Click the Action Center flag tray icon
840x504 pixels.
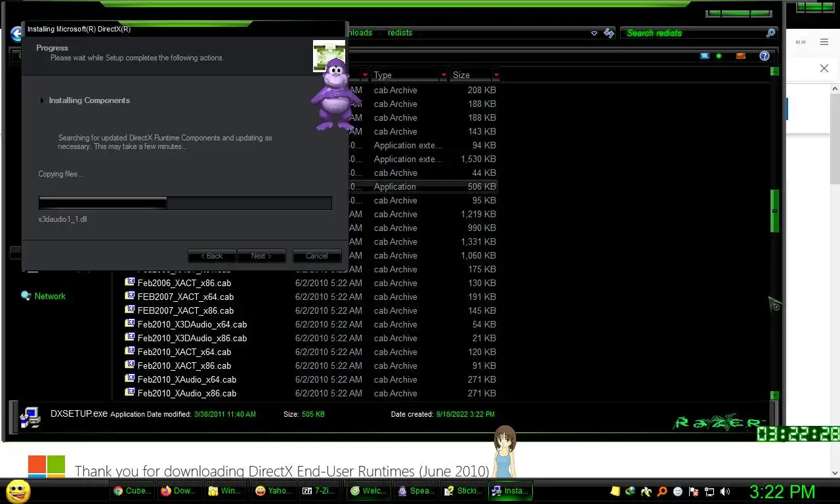coord(694,491)
